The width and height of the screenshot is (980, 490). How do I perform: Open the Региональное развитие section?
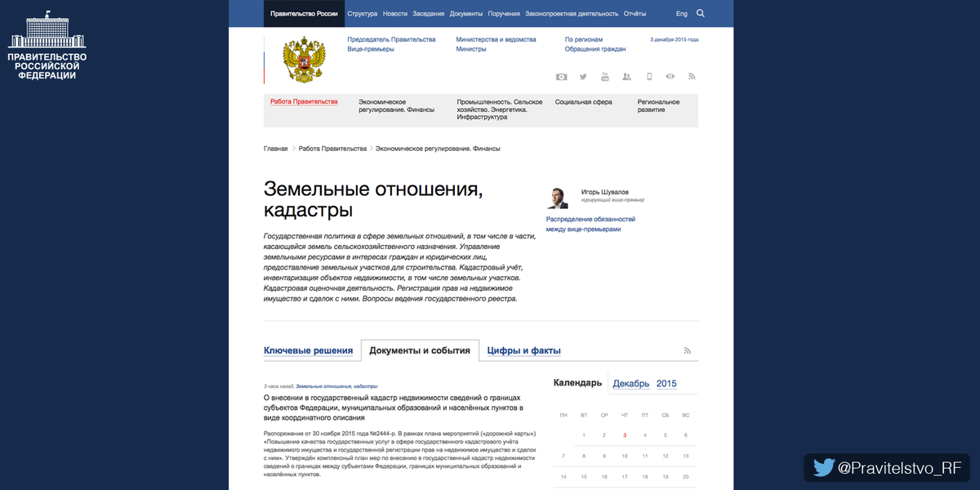tap(658, 105)
